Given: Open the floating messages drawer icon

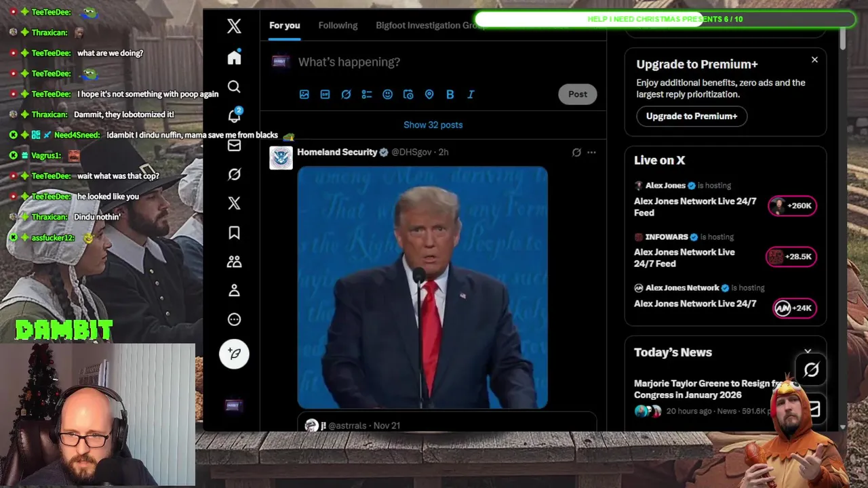Looking at the screenshot, I should [x=813, y=409].
